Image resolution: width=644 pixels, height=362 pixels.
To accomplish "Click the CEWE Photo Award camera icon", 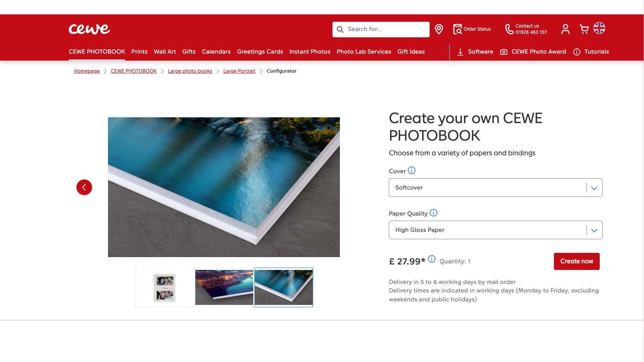I will click(x=504, y=52).
